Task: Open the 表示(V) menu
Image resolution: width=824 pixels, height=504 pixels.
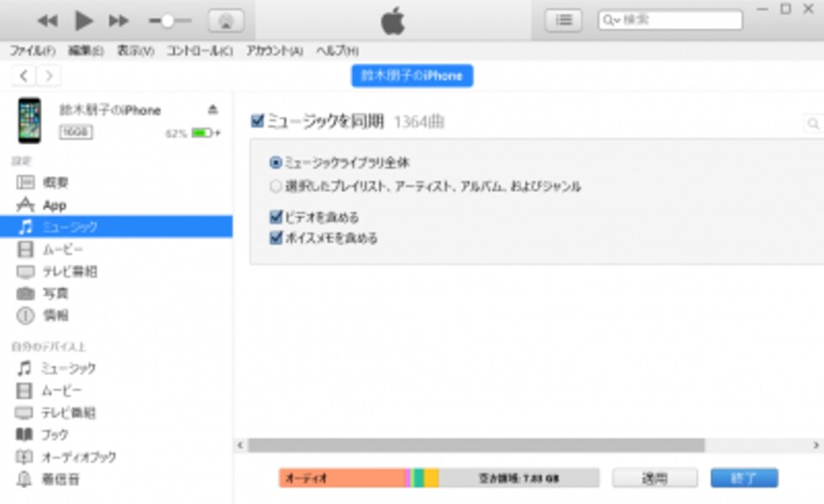Action: tap(135, 50)
